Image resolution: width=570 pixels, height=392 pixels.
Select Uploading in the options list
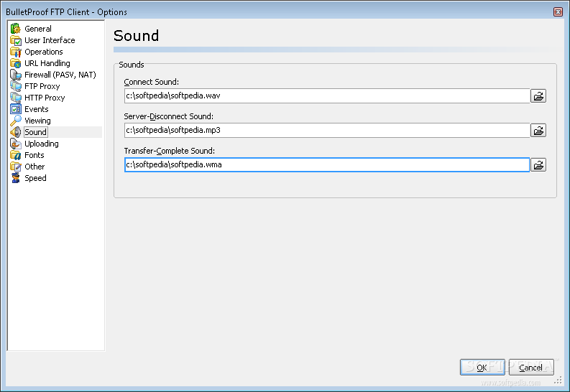pos(42,144)
